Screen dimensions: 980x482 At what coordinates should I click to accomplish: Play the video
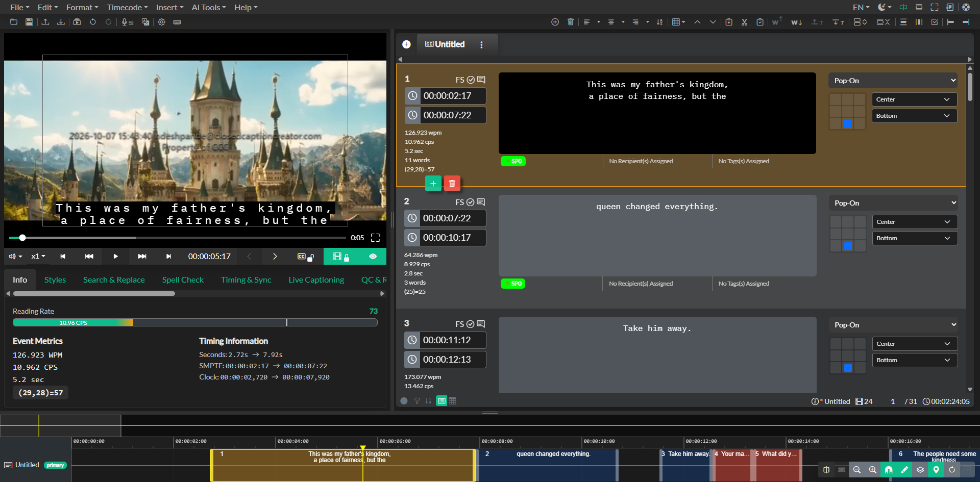coord(115,257)
